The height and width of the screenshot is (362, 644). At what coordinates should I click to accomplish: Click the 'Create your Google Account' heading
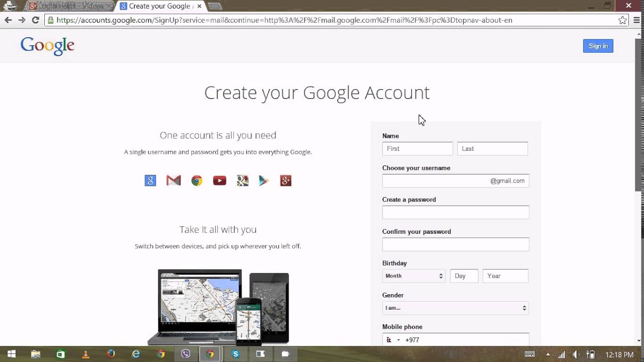coord(317,93)
